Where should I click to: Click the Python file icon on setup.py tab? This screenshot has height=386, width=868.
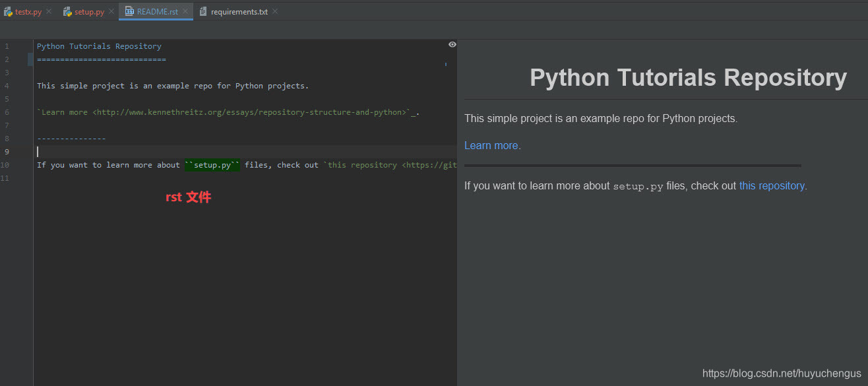(66, 11)
